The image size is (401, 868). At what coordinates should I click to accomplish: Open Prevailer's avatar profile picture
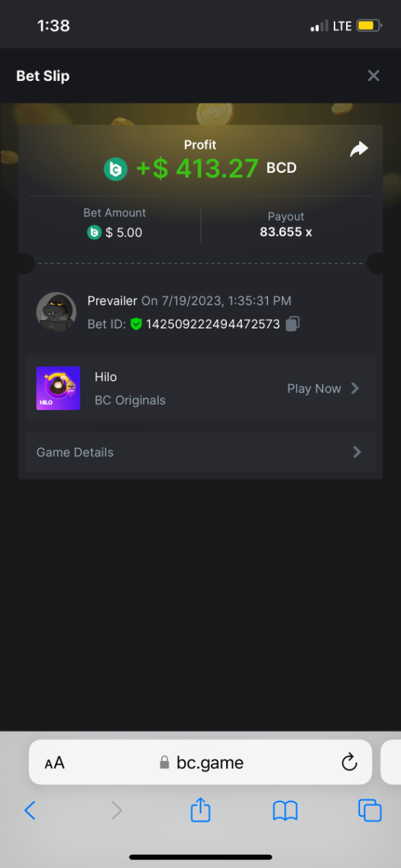pyautogui.click(x=56, y=312)
